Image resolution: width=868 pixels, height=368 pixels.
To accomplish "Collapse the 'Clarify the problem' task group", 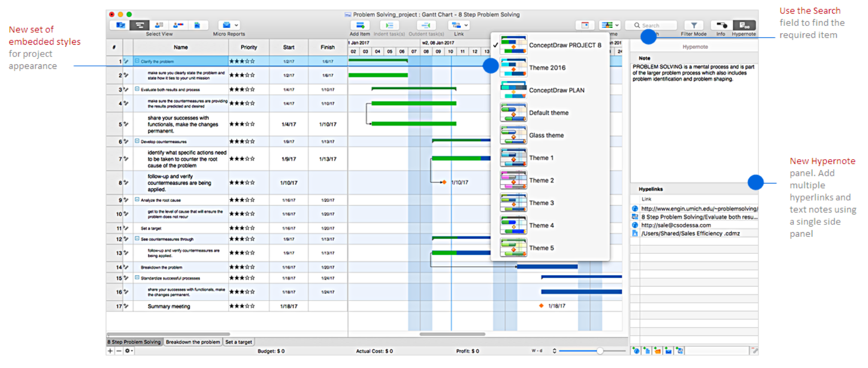I will coord(137,61).
